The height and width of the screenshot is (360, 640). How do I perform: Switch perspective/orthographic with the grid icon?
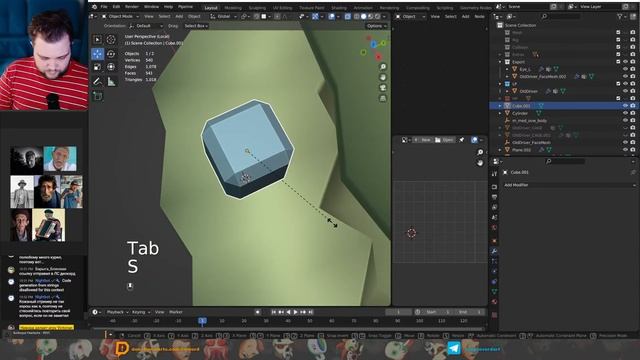point(383,98)
